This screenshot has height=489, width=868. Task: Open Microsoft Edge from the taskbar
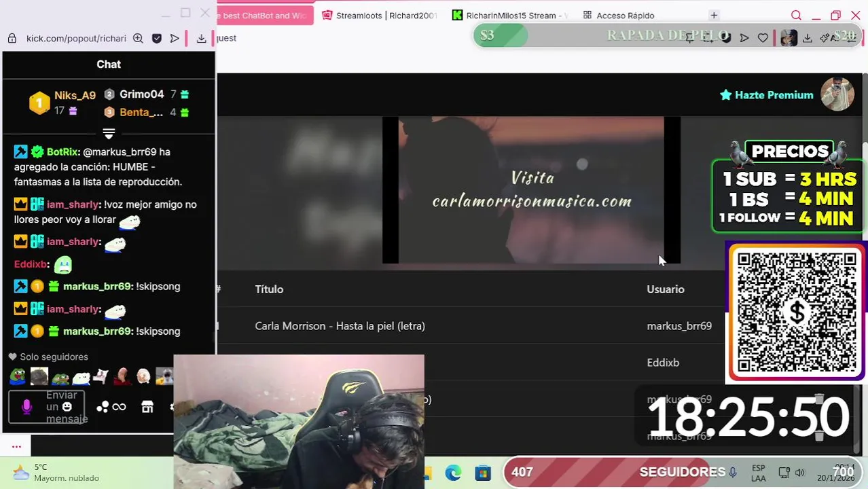(453, 473)
